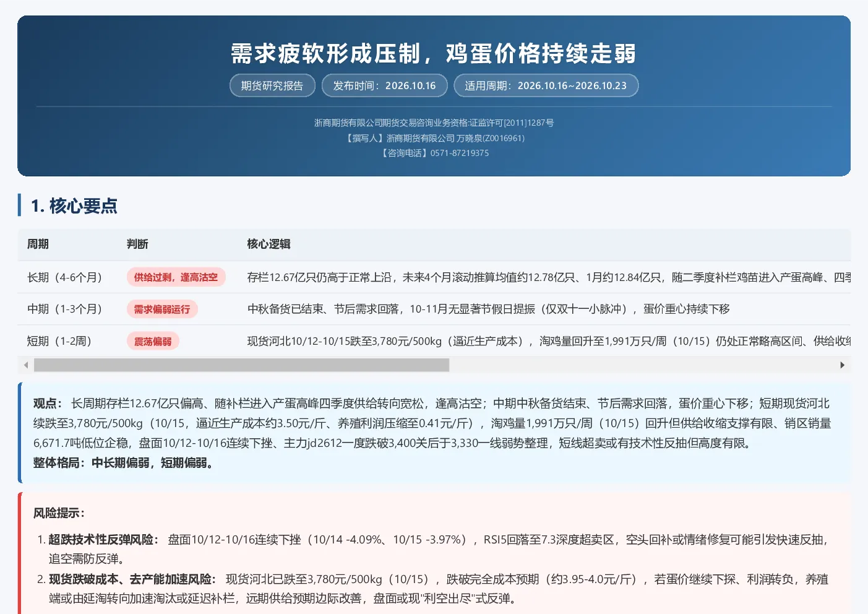Screen dimensions: 868x614
Task: Click the 需求偏弱运行 tag
Action: tap(162, 309)
